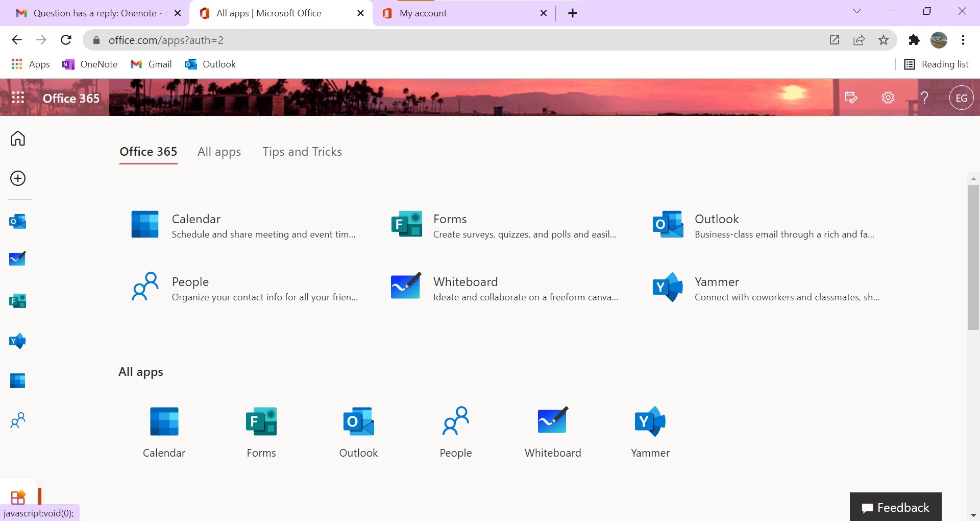Open the Office 365 app launcher waffle
The width and height of the screenshot is (980, 521).
[18, 98]
